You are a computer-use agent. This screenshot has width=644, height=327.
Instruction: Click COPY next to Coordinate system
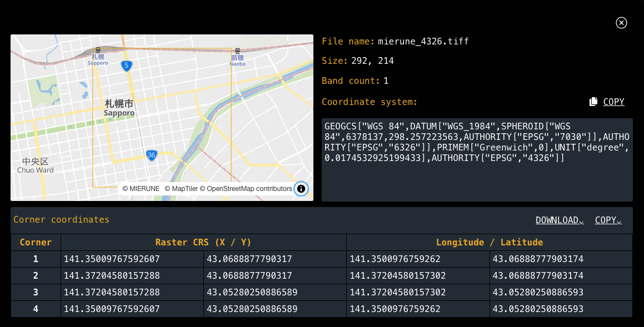(x=613, y=101)
